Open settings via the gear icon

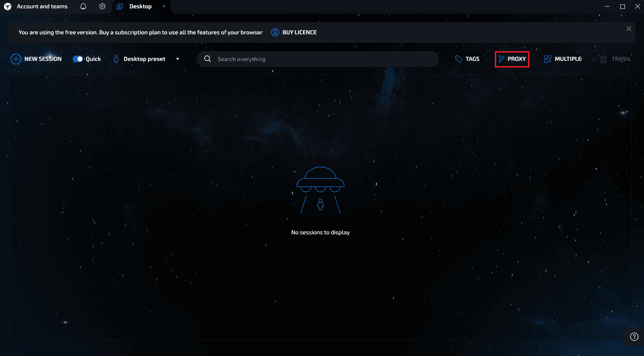pyautogui.click(x=102, y=6)
